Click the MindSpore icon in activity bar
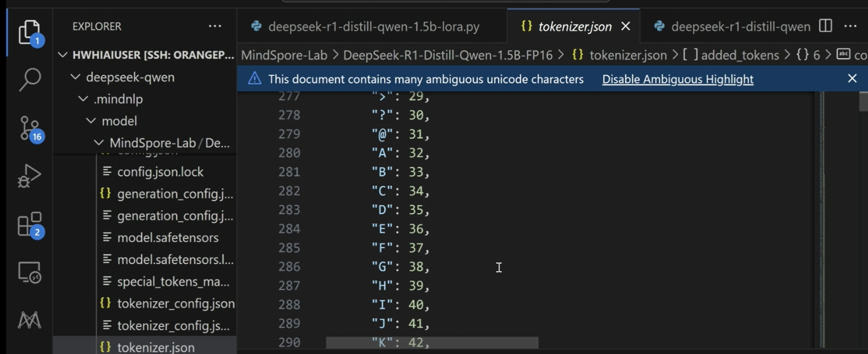This screenshot has height=354, width=868. [x=29, y=320]
